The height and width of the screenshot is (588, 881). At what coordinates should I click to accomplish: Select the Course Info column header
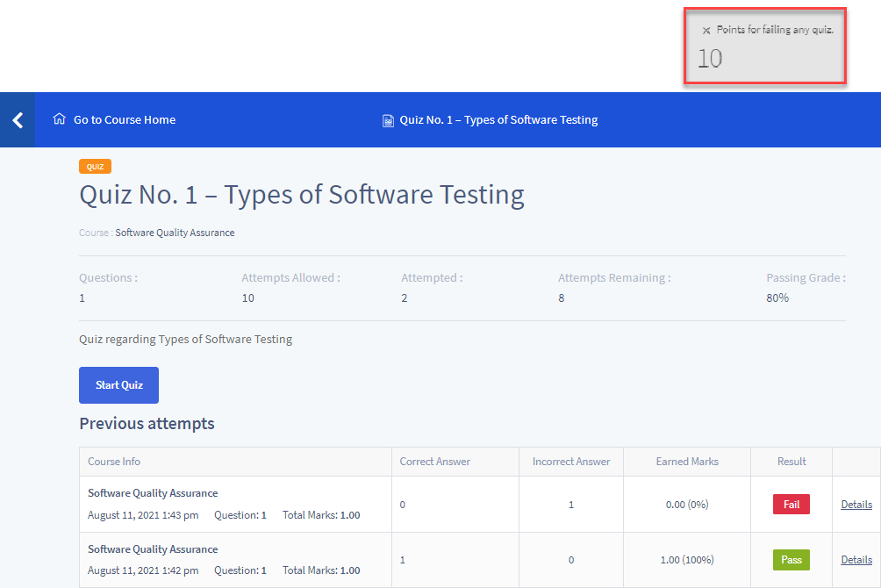114,462
